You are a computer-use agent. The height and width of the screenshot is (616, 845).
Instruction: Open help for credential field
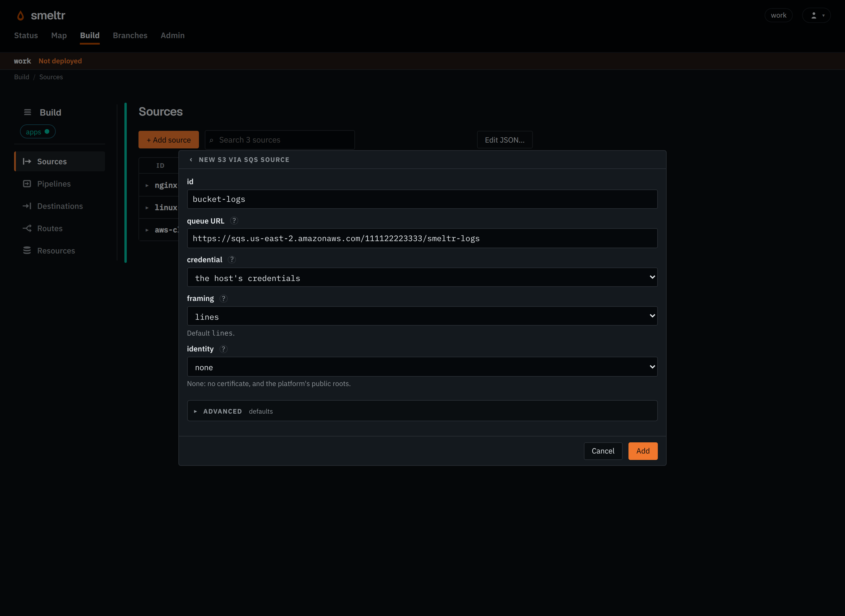tap(232, 260)
